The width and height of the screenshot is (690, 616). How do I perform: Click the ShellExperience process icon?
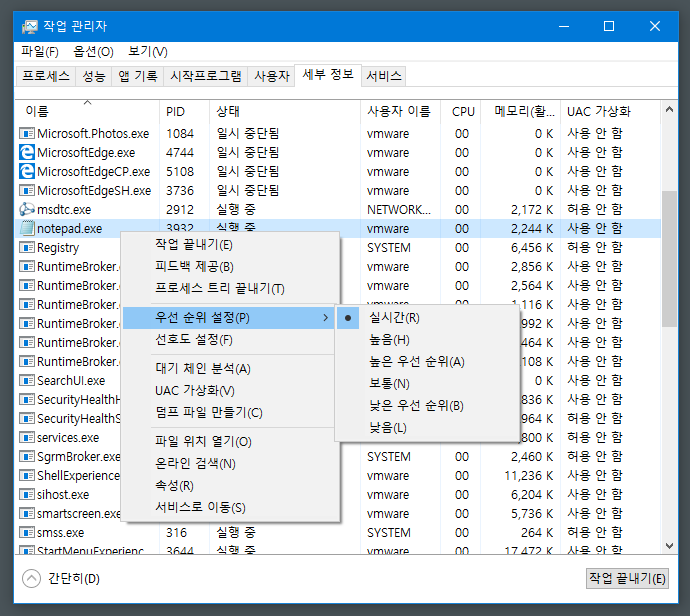click(x=27, y=475)
